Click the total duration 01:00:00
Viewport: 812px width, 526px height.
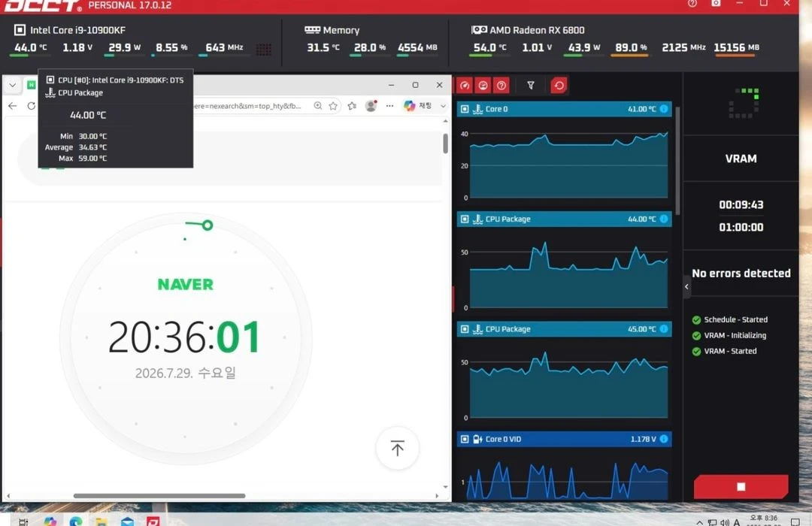[741, 227]
